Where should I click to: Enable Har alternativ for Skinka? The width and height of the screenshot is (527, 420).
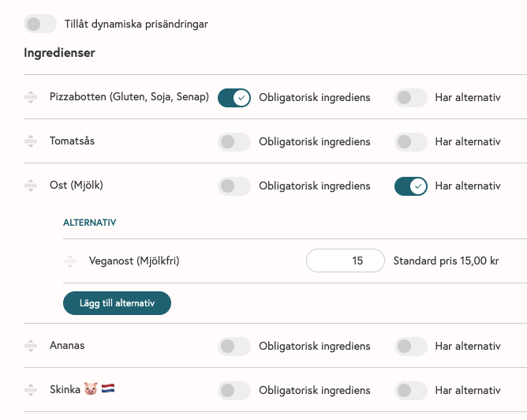(x=411, y=391)
